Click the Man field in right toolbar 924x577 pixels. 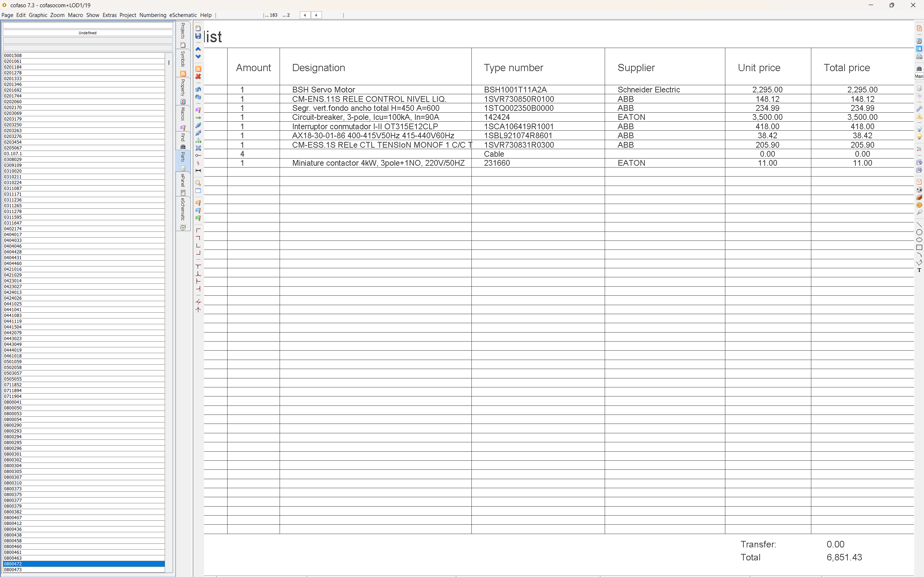pyautogui.click(x=919, y=76)
